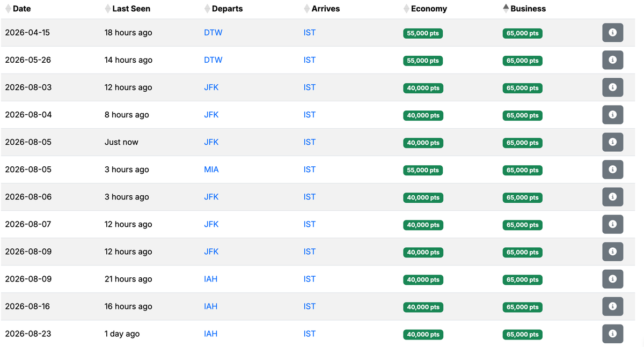This screenshot has height=347, width=644.
Task: Open info for the 2026-04-15 DTW flight
Action: (612, 33)
